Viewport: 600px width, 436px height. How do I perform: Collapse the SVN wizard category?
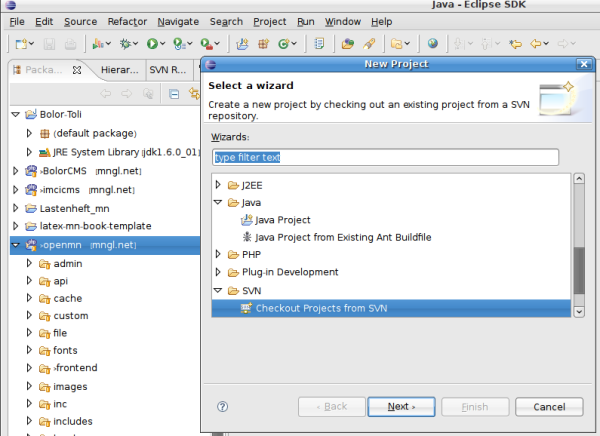[218, 291]
